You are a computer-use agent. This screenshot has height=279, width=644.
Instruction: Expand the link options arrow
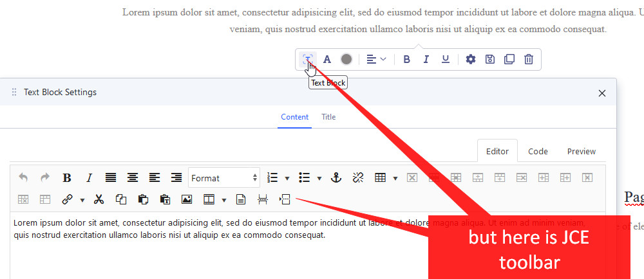click(x=82, y=200)
